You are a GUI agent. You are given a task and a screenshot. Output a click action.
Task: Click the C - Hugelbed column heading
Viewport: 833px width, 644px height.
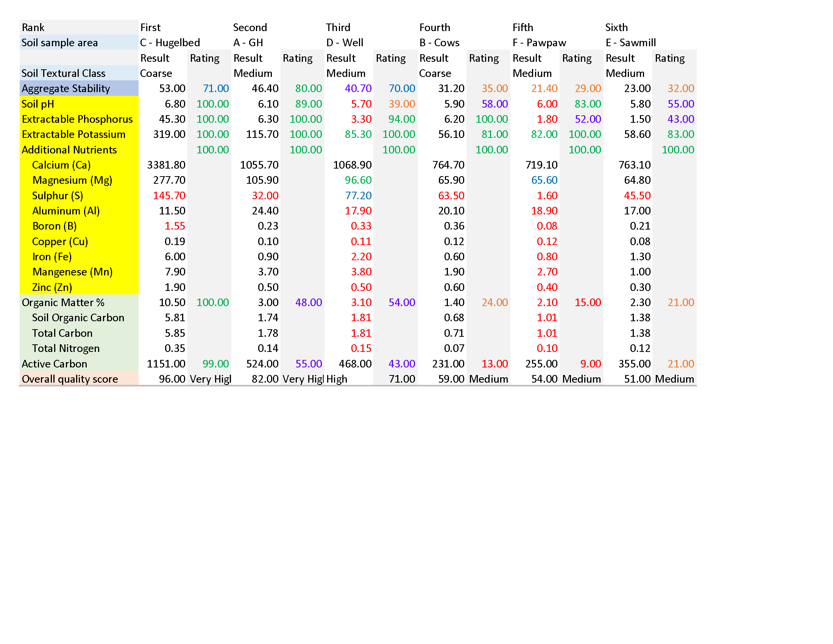tap(170, 43)
